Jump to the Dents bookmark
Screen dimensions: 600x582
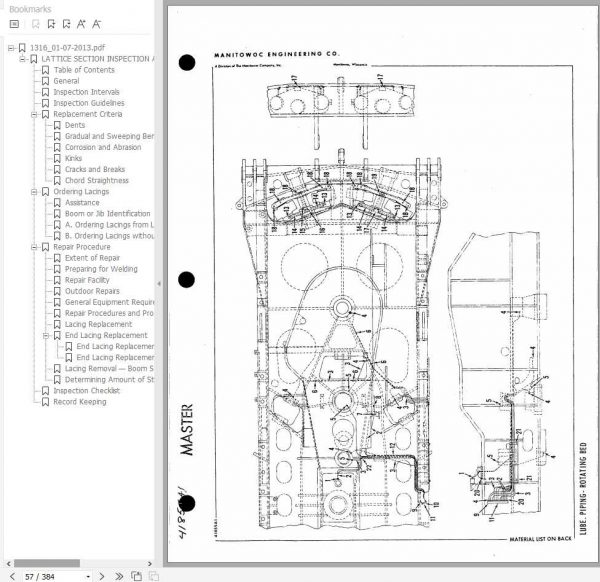tap(75, 126)
